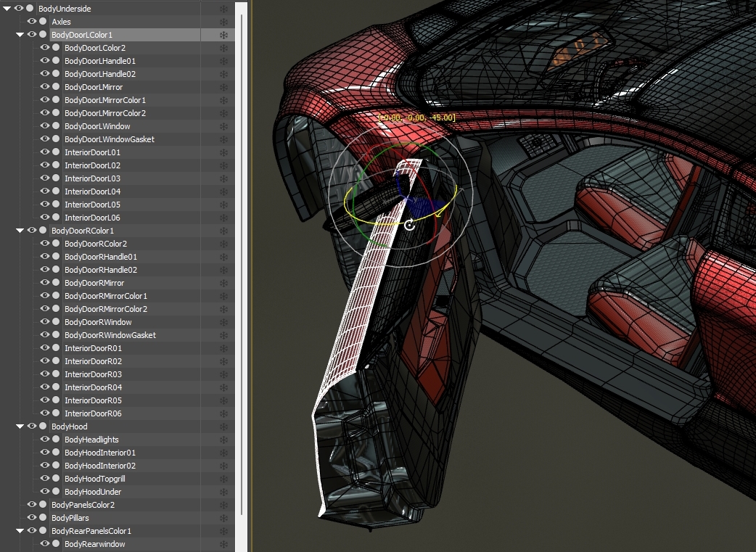Click geometry circle icon of BodyDoorRHandle02
The height and width of the screenshot is (552, 756).
56,270
